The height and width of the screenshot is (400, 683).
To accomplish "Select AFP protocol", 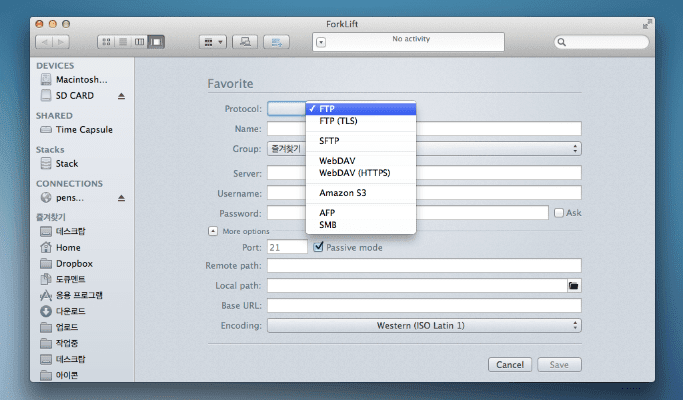I will (361, 213).
